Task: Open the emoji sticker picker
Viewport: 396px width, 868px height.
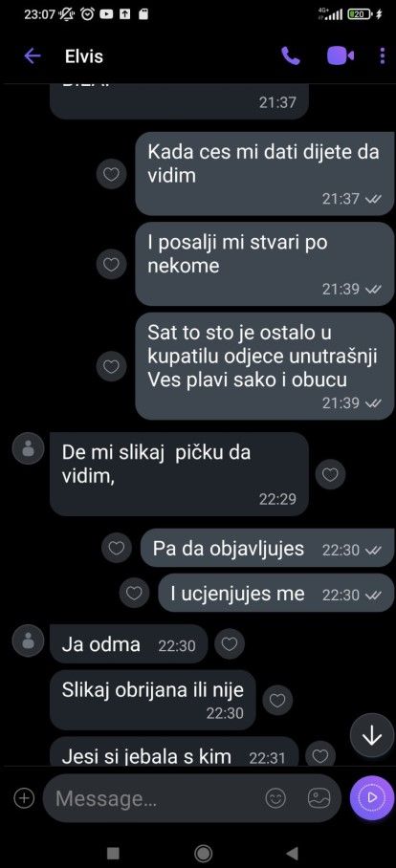Action: click(275, 798)
